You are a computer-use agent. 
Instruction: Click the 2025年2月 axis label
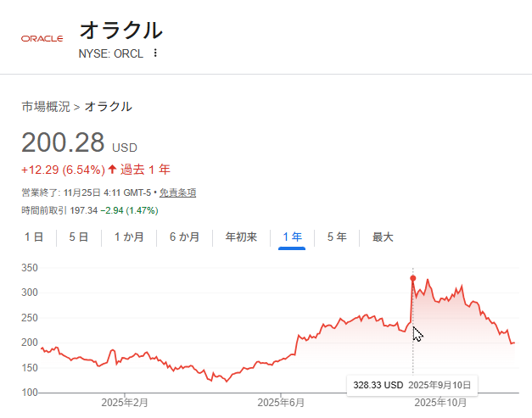tap(125, 402)
